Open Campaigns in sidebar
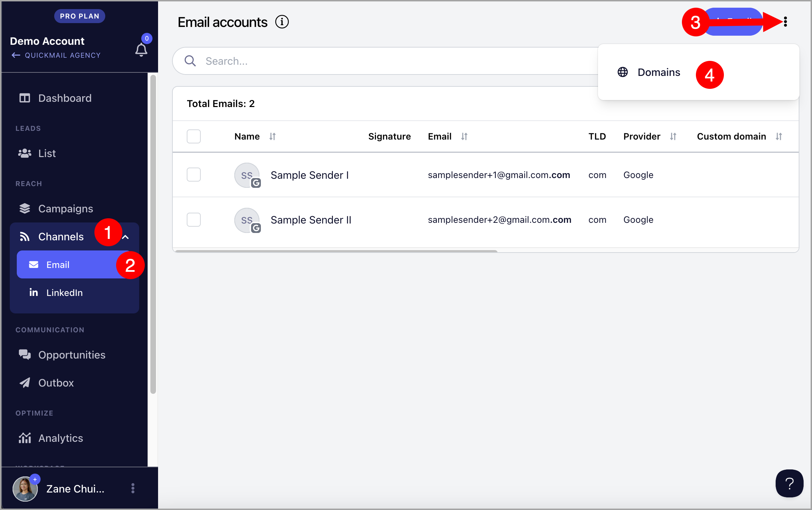The width and height of the screenshot is (812, 510). click(66, 208)
